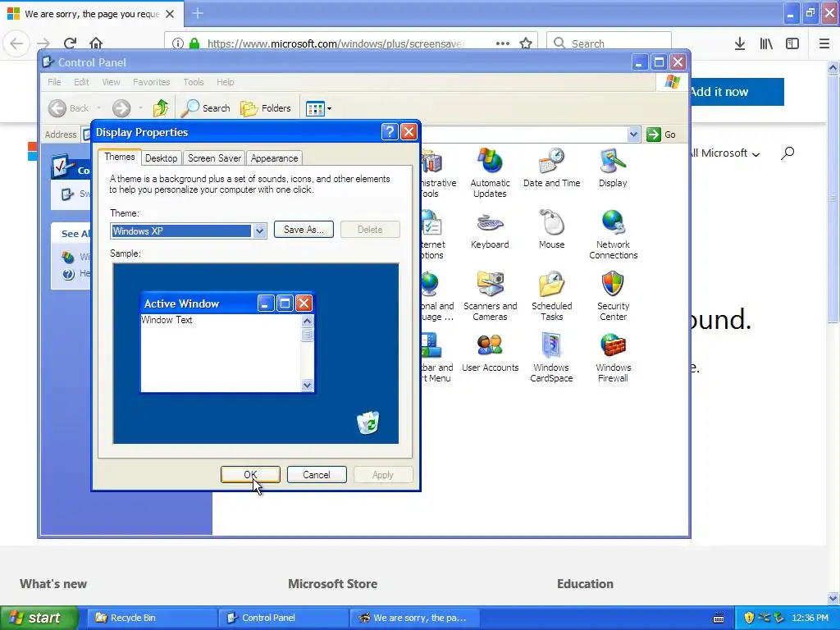
Task: Click the Up folder icon in Control Panel toolbar
Action: [x=160, y=108]
